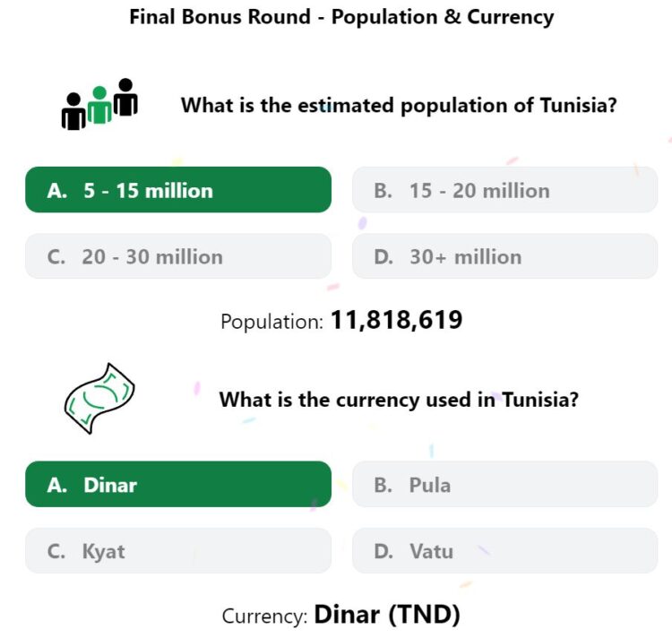Choose population option B. 15 - 20 million
Viewport: 672px width, 638px height.
[x=504, y=190]
